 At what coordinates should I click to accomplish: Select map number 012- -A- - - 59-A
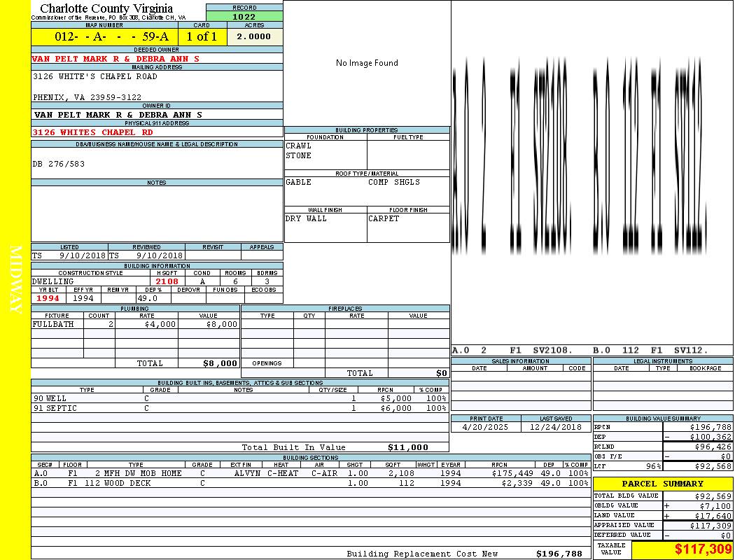coord(111,36)
